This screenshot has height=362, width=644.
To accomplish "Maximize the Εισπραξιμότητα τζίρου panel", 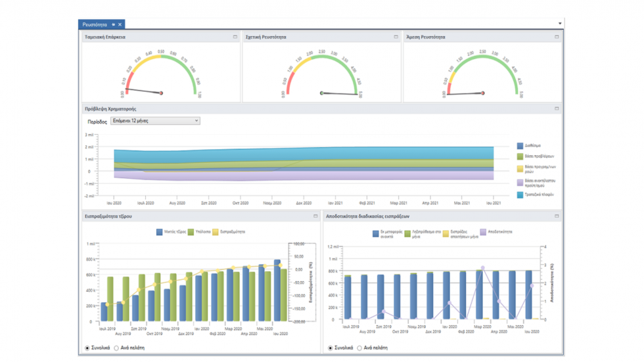I will point(315,216).
